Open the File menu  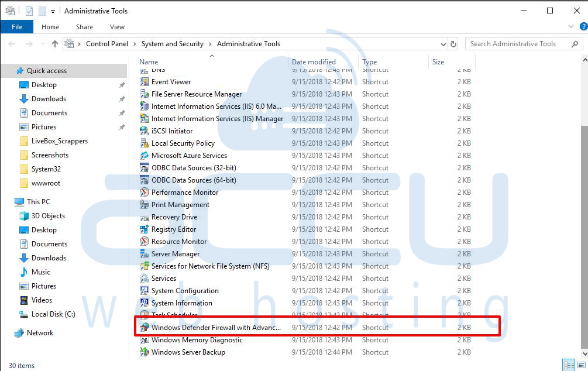pos(17,26)
